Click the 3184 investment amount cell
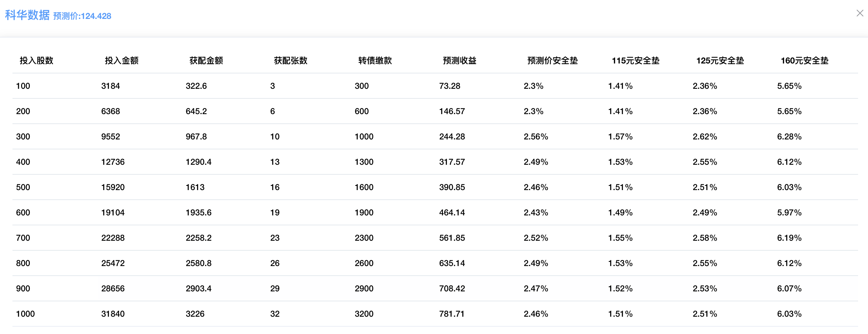The image size is (868, 334). 110,86
